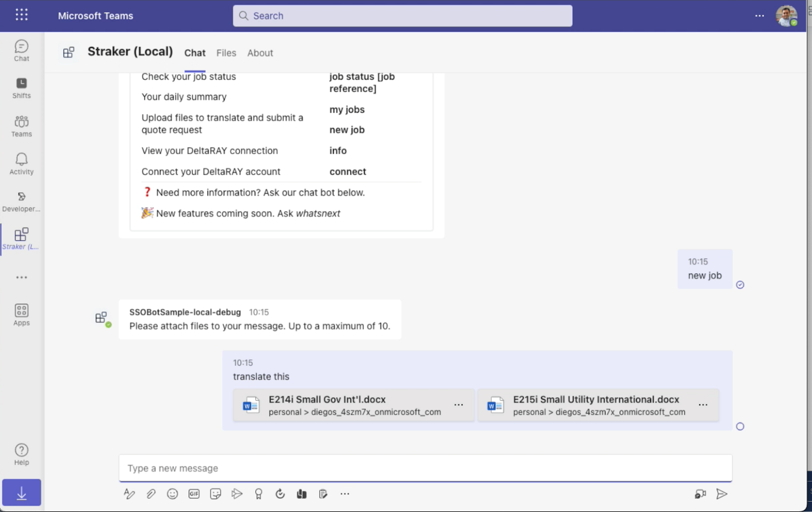The width and height of the screenshot is (812, 512).
Task: Click 'translate this' message text
Action: pos(261,377)
